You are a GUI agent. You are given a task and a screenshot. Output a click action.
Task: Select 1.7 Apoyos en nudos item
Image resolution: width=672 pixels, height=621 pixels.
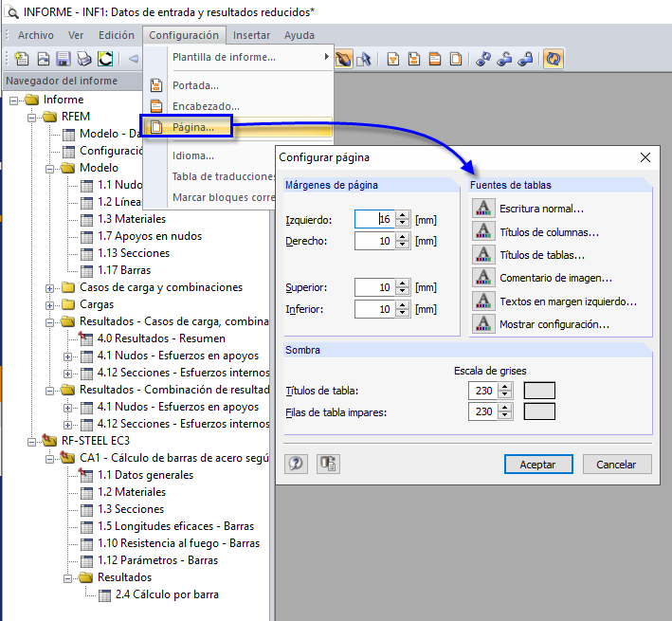pyautogui.click(x=149, y=236)
